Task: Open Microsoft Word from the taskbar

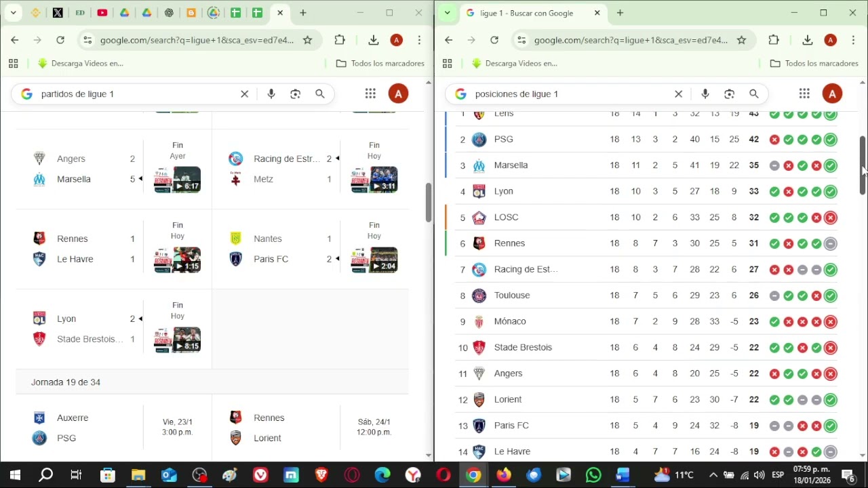Action: pos(623,475)
